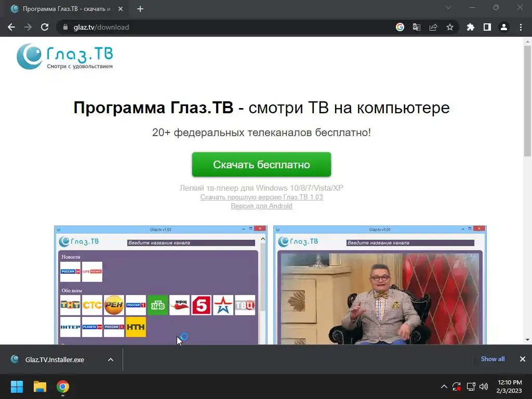Close the downloads bar

tap(523, 359)
